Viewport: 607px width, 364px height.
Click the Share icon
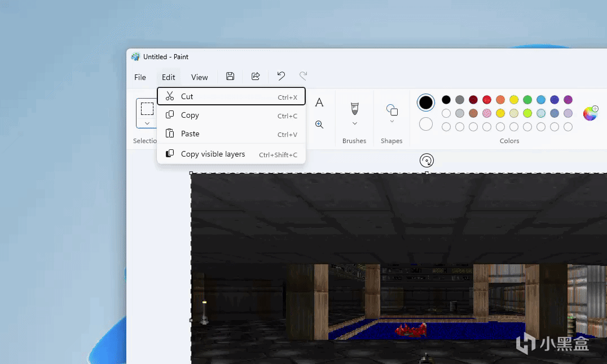pyautogui.click(x=256, y=76)
